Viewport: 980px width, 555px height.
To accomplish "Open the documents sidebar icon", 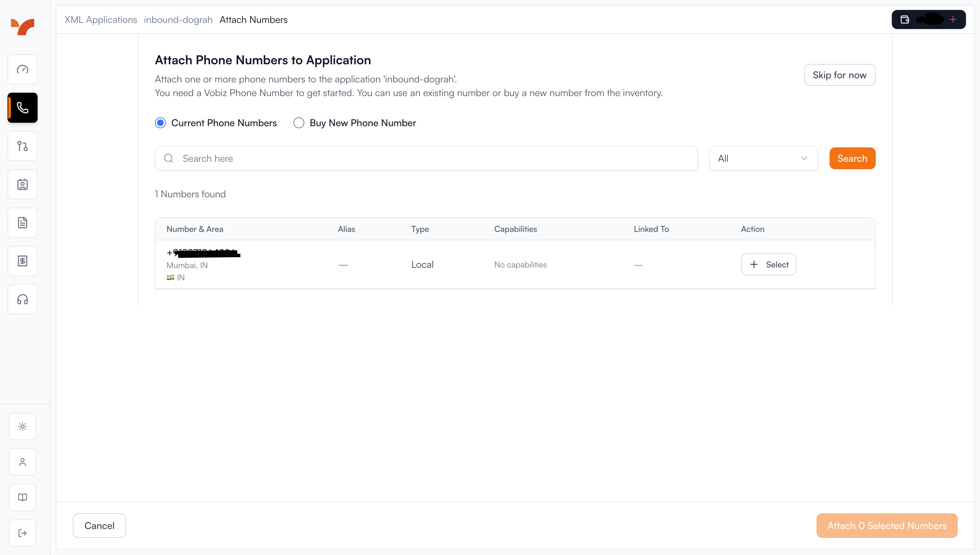I will 22,222.
